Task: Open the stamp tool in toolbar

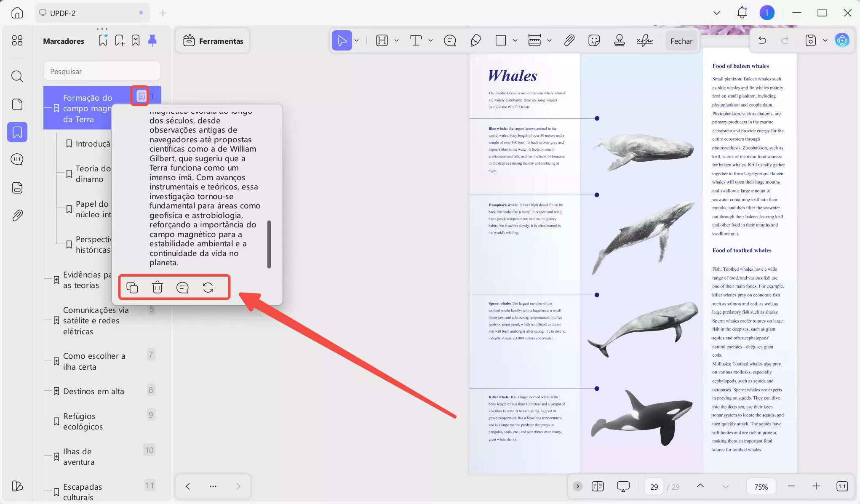Action: (619, 40)
